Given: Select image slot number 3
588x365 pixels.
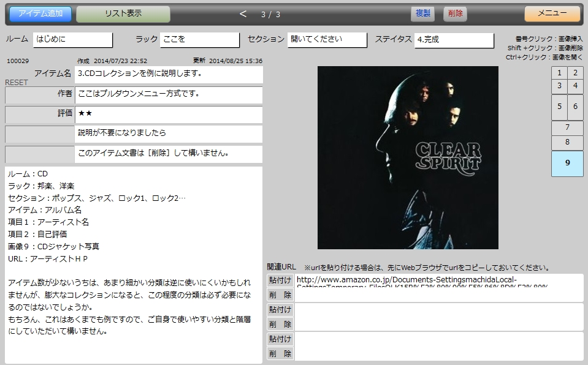Looking at the screenshot, I should [x=559, y=86].
